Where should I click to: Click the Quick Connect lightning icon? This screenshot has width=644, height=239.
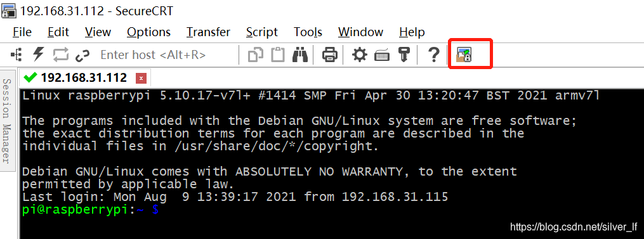point(38,55)
